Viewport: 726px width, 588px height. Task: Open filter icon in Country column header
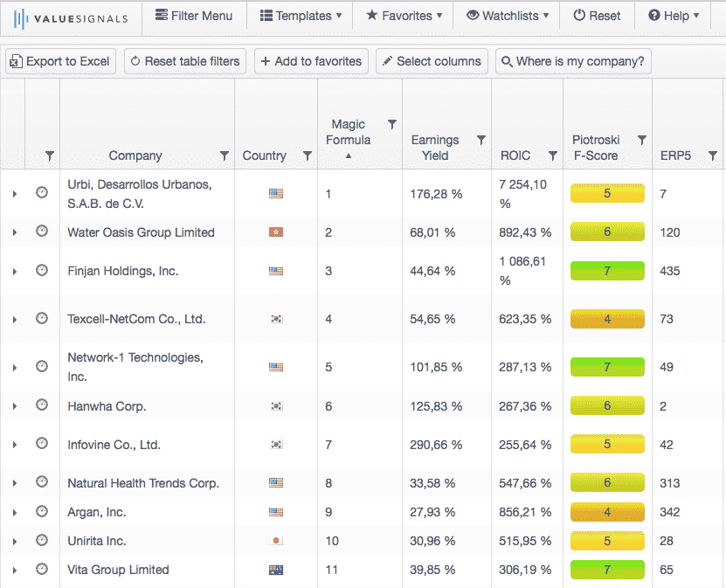308,156
